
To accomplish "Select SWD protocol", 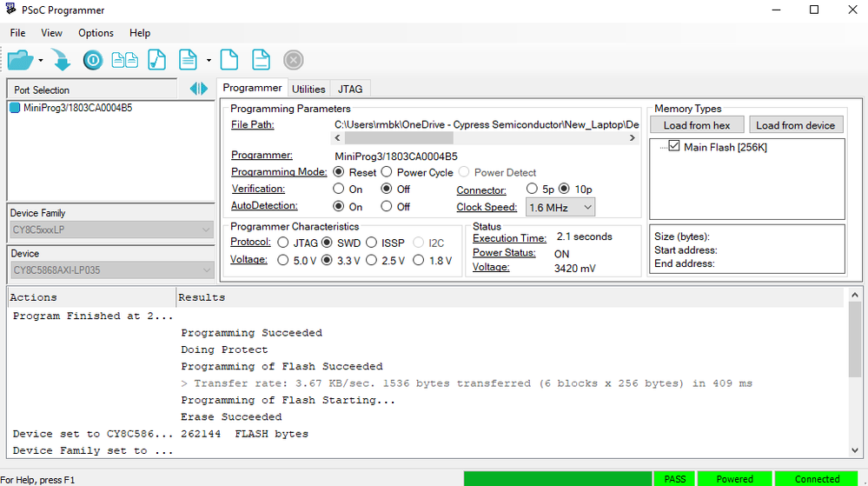I will tap(328, 243).
